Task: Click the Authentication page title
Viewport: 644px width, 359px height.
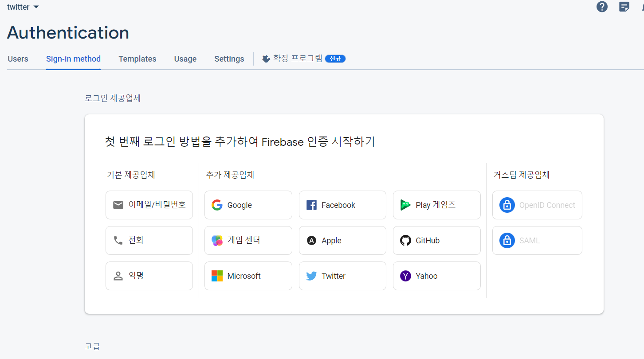Action: click(68, 33)
